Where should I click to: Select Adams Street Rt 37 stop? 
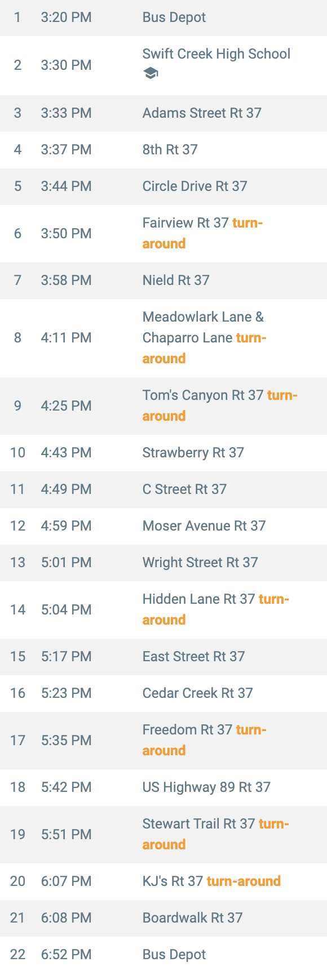coord(163,113)
